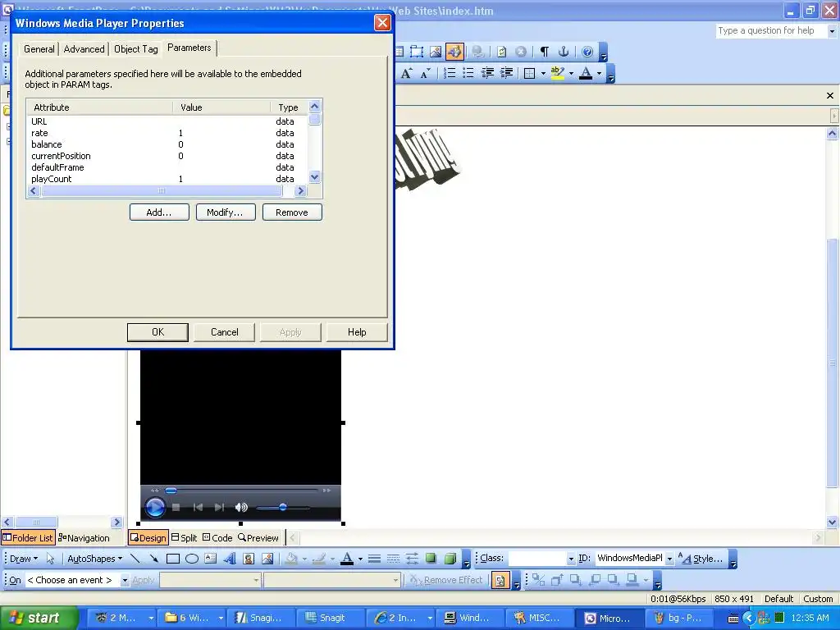Open FrontPage Help question mark icon
This screenshot has width=840, height=630.
coord(587,52)
